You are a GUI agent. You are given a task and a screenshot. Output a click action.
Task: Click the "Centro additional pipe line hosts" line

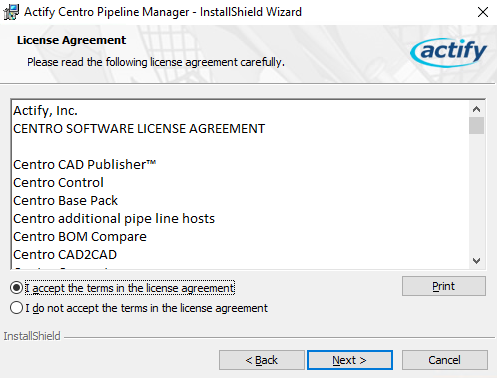pyautogui.click(x=114, y=219)
